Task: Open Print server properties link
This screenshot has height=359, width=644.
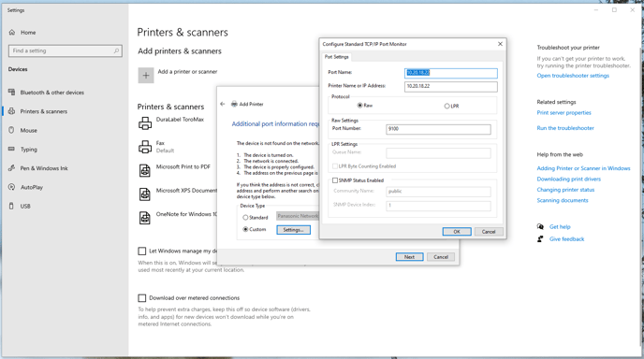Action: pos(563,113)
